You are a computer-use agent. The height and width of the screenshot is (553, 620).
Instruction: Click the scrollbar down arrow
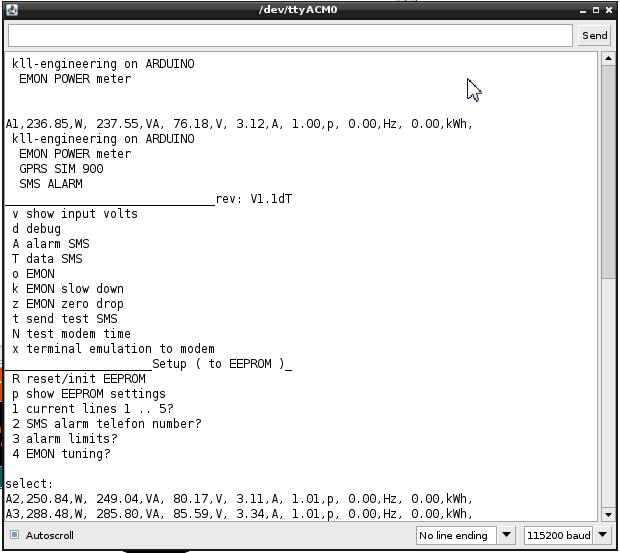[608, 514]
